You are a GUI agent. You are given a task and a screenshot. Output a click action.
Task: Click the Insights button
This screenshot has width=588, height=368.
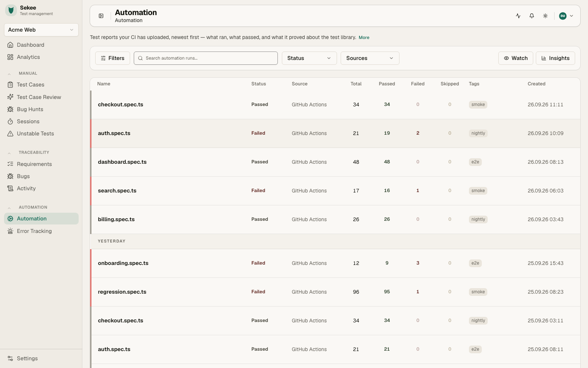pyautogui.click(x=555, y=58)
